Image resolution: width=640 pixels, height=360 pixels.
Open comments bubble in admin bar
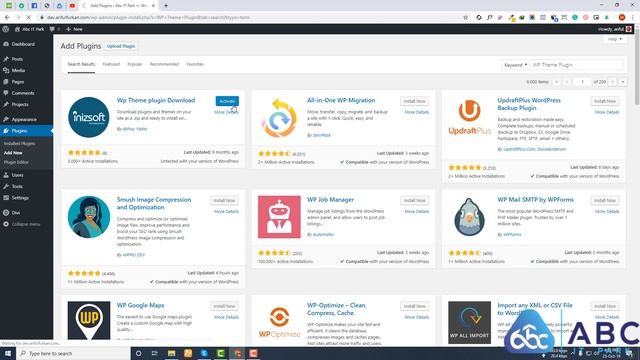coord(54,29)
